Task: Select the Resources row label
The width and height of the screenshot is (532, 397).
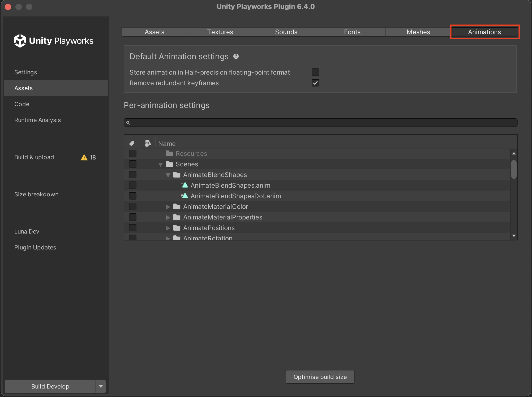Action: tap(191, 153)
